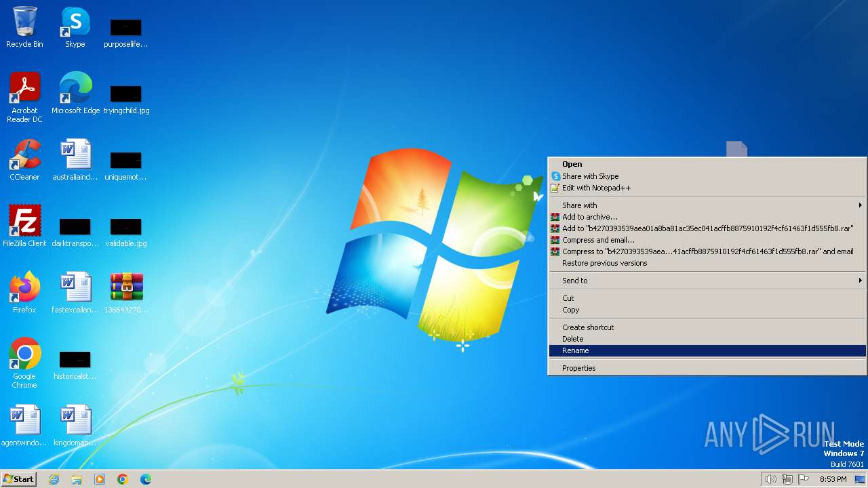Select uniquemot file icon
Viewport: 868px width, 488px height.
pyautogui.click(x=125, y=166)
